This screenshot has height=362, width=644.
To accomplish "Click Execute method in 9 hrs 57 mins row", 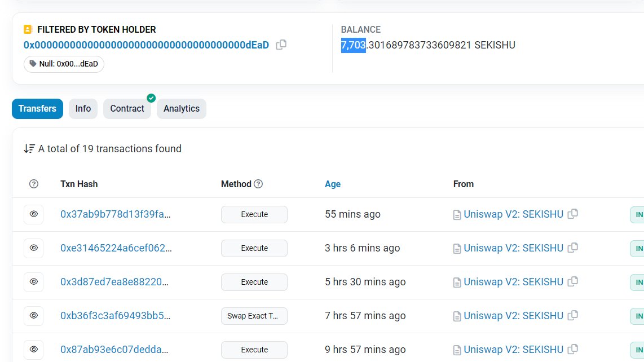I will [x=254, y=350].
